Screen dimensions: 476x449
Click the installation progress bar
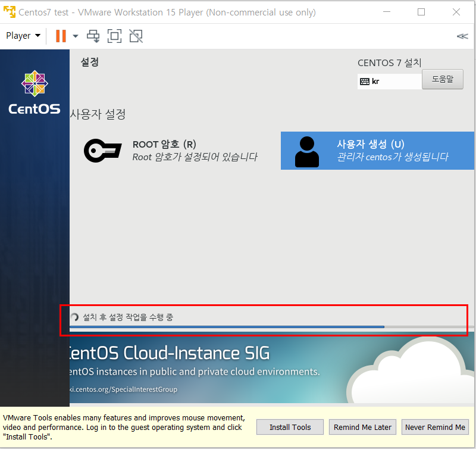pyautogui.click(x=272, y=327)
